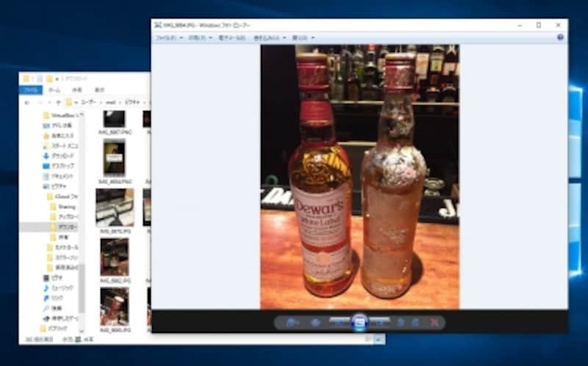
Task: Click ピクチャ in the Explorer address bar
Action: (x=132, y=102)
